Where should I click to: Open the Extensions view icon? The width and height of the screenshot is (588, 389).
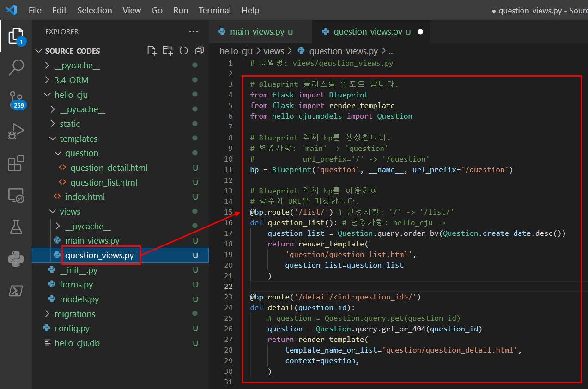point(16,163)
